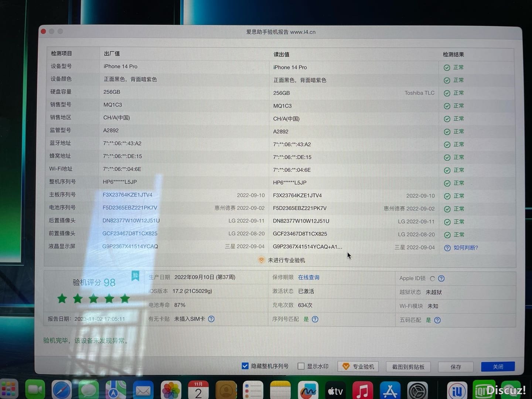Screen dimensions: 532x399
Task: Click the blue 关闭 button
Action: pos(498,366)
